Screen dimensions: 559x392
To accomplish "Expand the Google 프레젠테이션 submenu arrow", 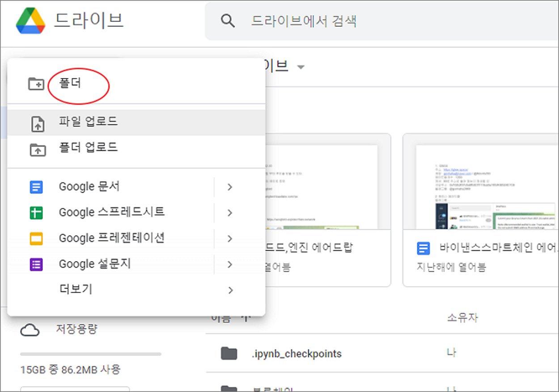I will coord(230,239).
